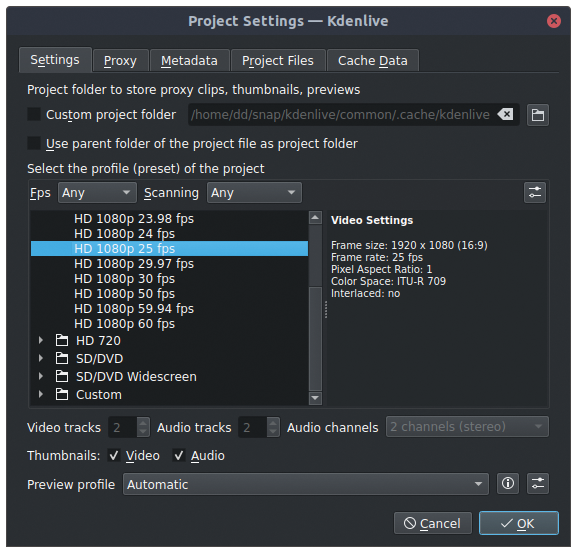This screenshot has height=553, width=577.
Task: Click the profile list scroll down arrow
Action: point(315,398)
